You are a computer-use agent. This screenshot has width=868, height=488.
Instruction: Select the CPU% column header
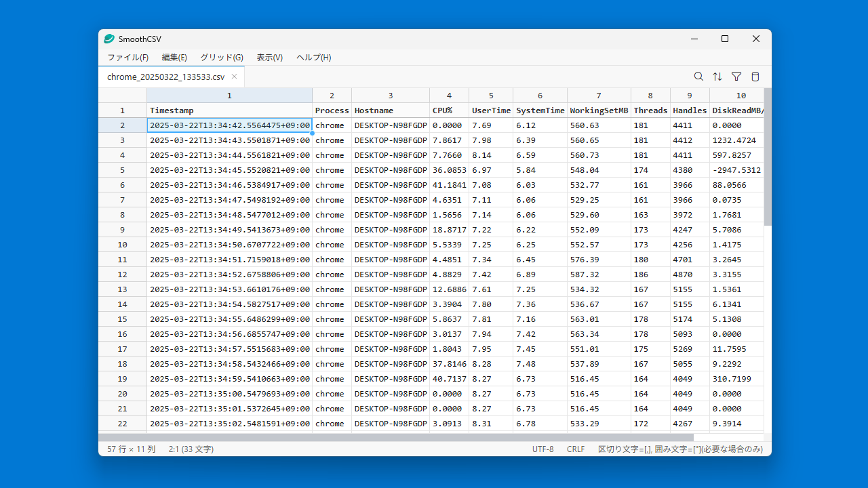[x=449, y=95]
